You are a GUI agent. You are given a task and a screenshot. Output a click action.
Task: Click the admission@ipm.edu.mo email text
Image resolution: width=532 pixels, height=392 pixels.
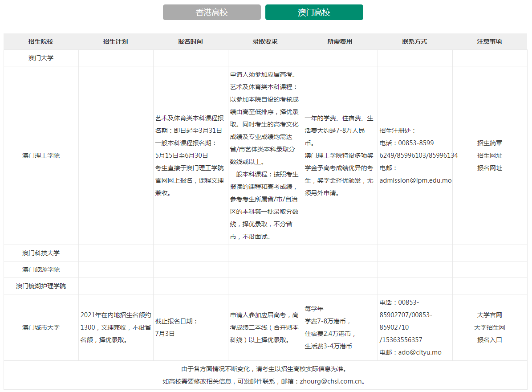(416, 180)
